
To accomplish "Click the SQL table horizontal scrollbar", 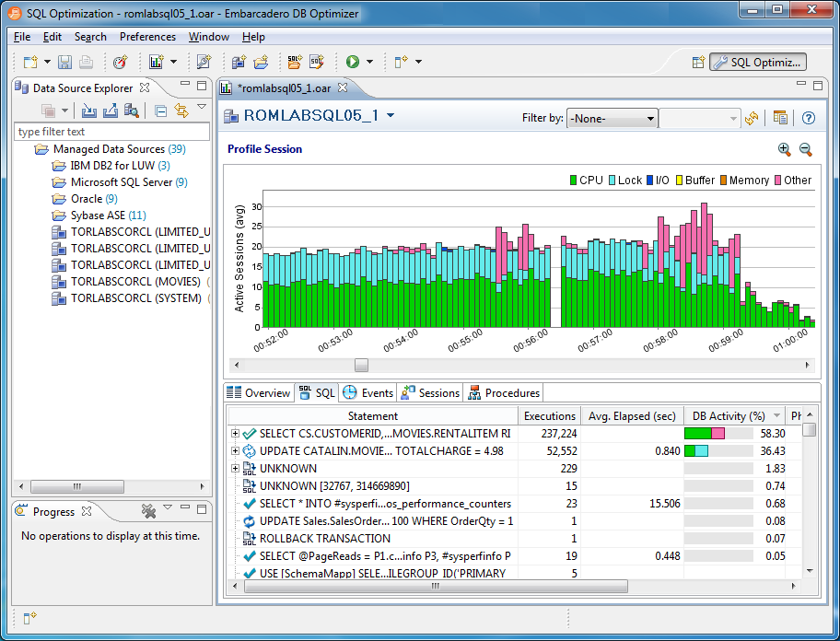I will pyautogui.click(x=436, y=587).
